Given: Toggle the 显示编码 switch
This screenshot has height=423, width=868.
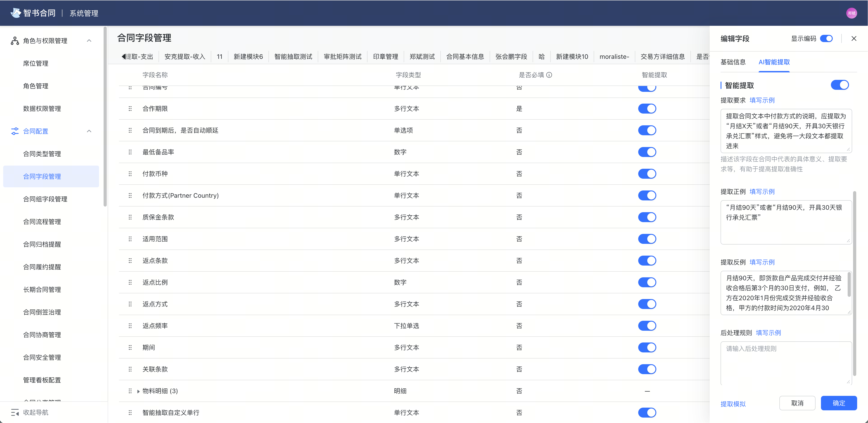Looking at the screenshot, I should pyautogui.click(x=826, y=38).
